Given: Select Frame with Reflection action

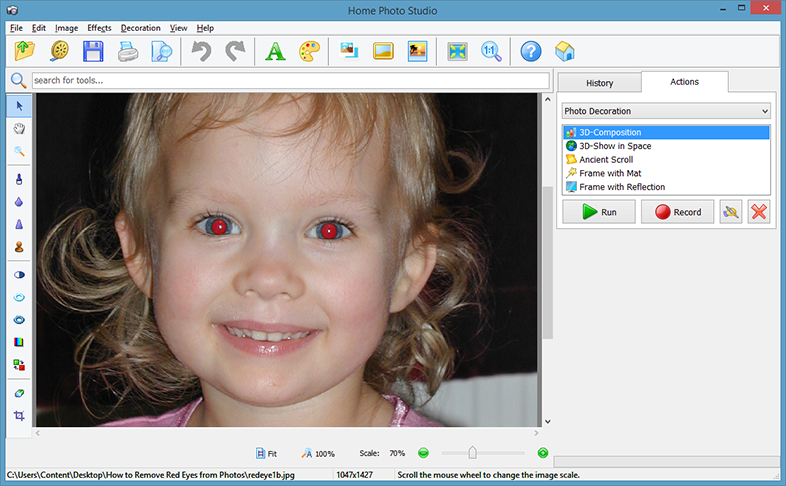Looking at the screenshot, I should click(666, 186).
